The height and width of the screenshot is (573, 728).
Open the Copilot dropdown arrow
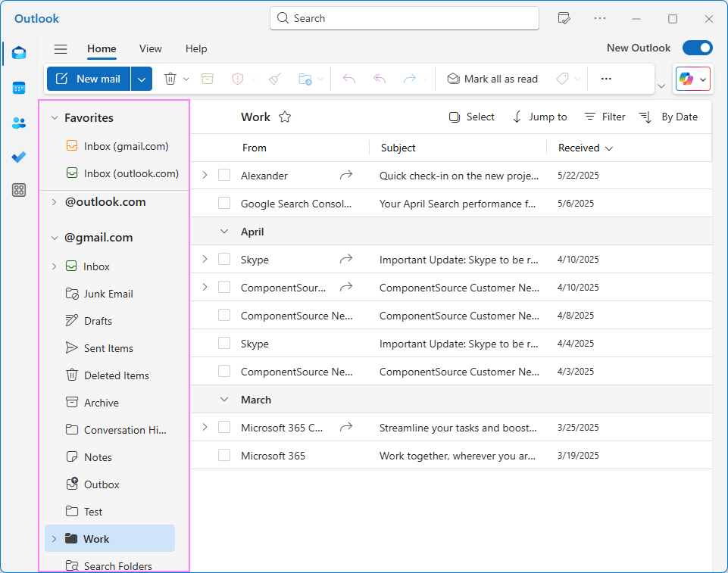703,79
